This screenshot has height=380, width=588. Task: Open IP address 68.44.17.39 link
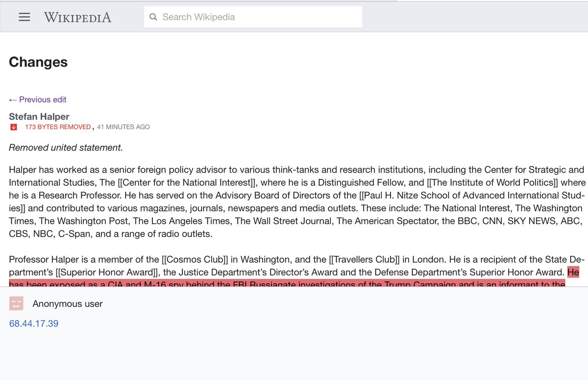34,324
